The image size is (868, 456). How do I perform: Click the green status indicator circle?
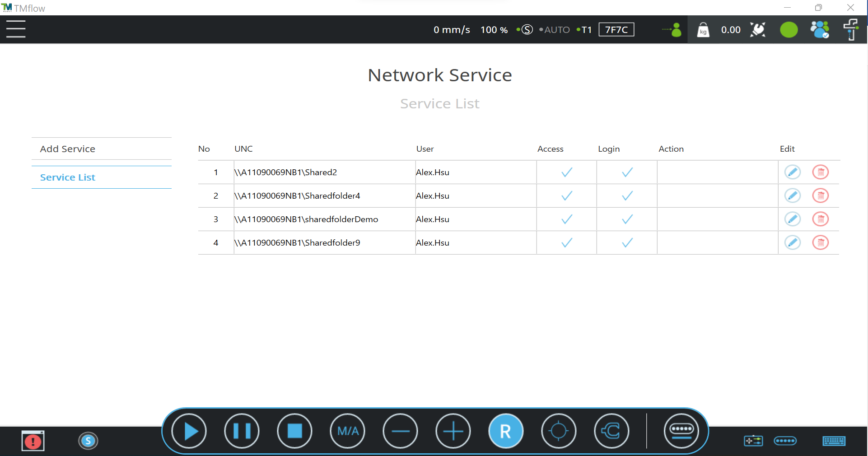pyautogui.click(x=789, y=30)
